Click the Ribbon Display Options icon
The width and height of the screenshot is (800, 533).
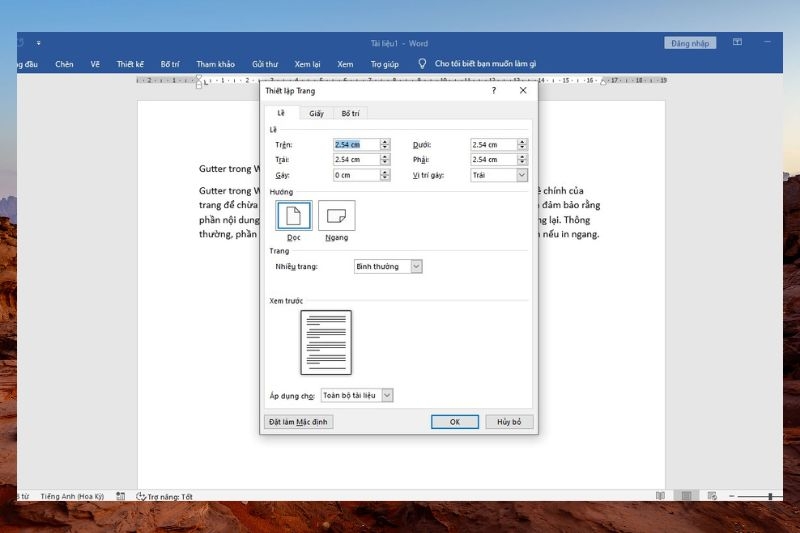(x=737, y=43)
